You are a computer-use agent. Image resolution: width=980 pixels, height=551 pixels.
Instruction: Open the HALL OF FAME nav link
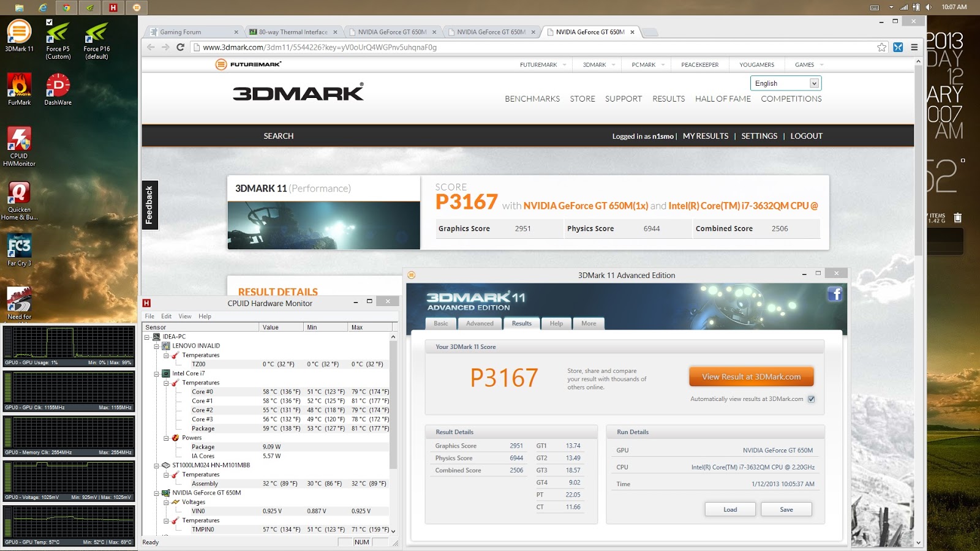(723, 99)
